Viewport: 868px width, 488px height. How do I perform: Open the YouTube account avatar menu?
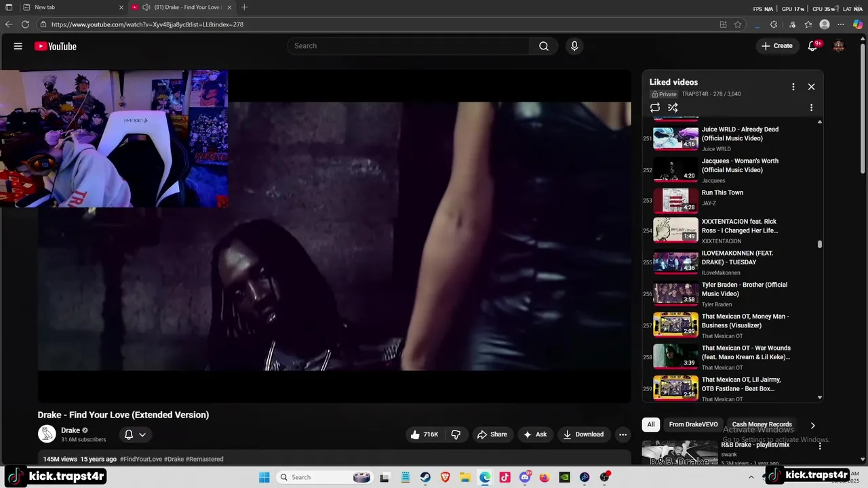point(839,46)
